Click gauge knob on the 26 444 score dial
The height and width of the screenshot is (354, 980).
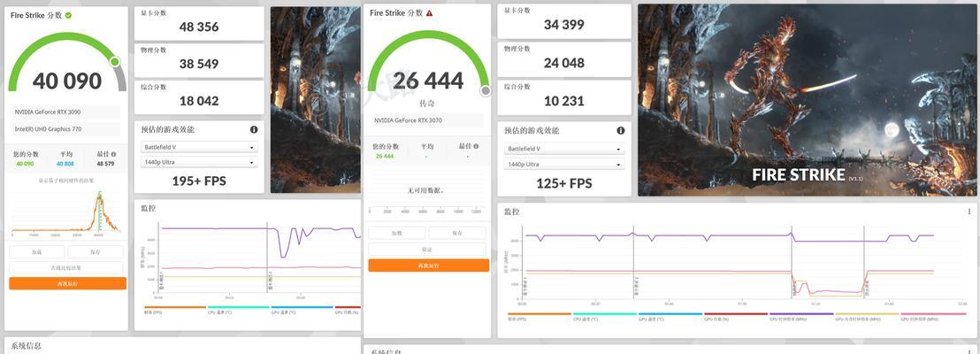pyautogui.click(x=486, y=91)
